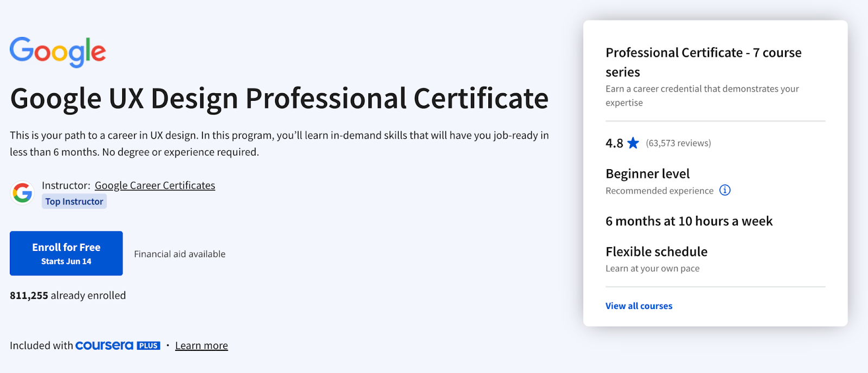Image resolution: width=868 pixels, height=373 pixels.
Task: Open the Google Career Certificates instructor link
Action: tap(155, 185)
